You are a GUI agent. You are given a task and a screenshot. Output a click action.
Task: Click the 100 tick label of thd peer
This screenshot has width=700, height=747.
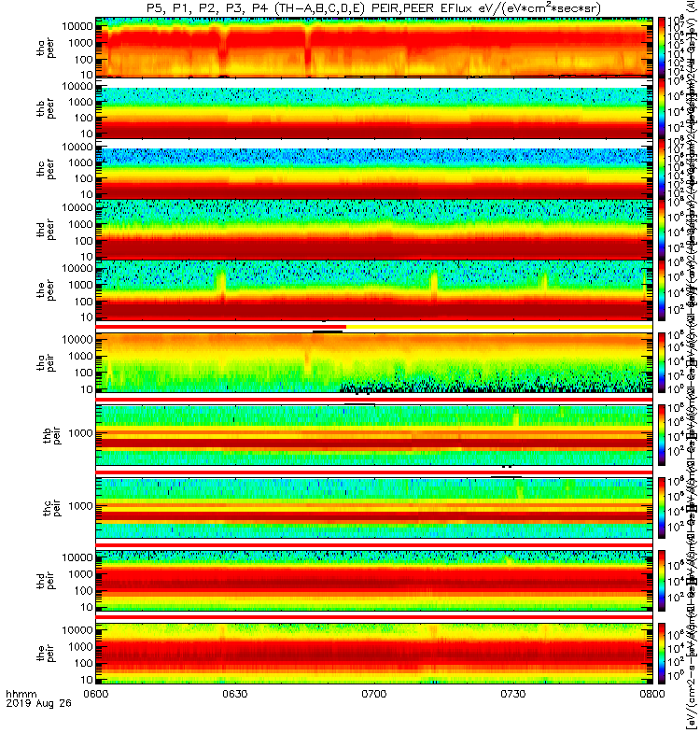[84, 241]
